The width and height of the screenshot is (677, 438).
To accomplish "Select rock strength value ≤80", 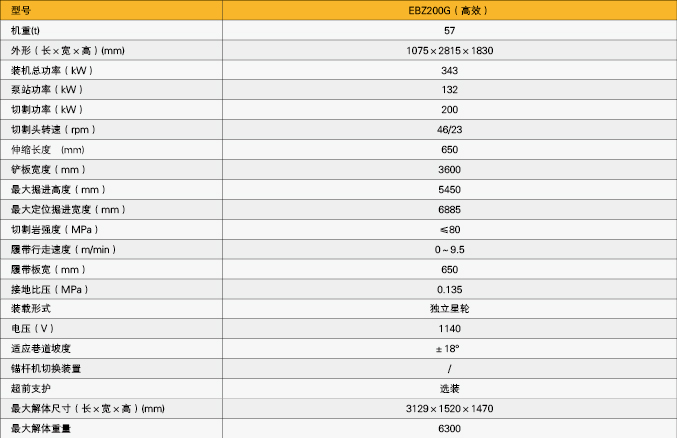I will click(449, 230).
